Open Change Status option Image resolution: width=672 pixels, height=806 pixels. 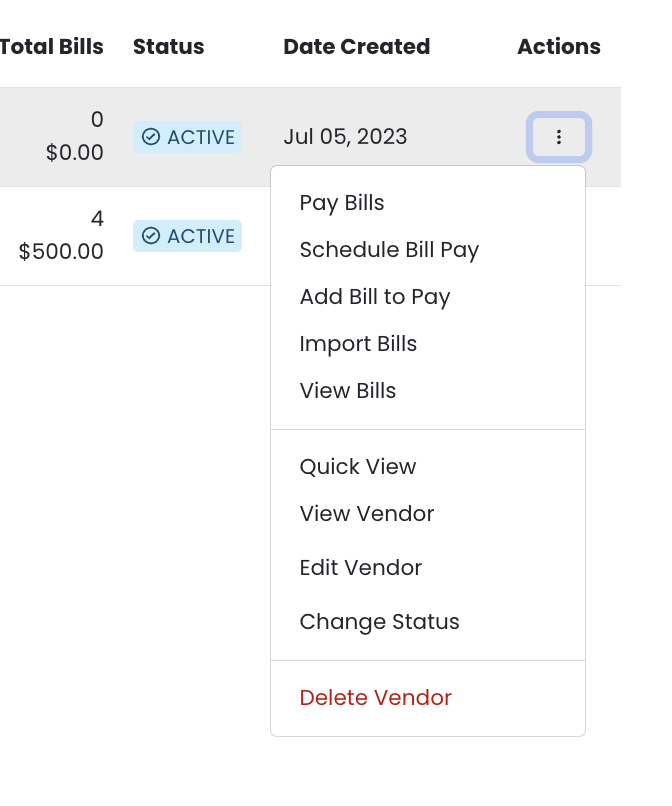coord(379,622)
